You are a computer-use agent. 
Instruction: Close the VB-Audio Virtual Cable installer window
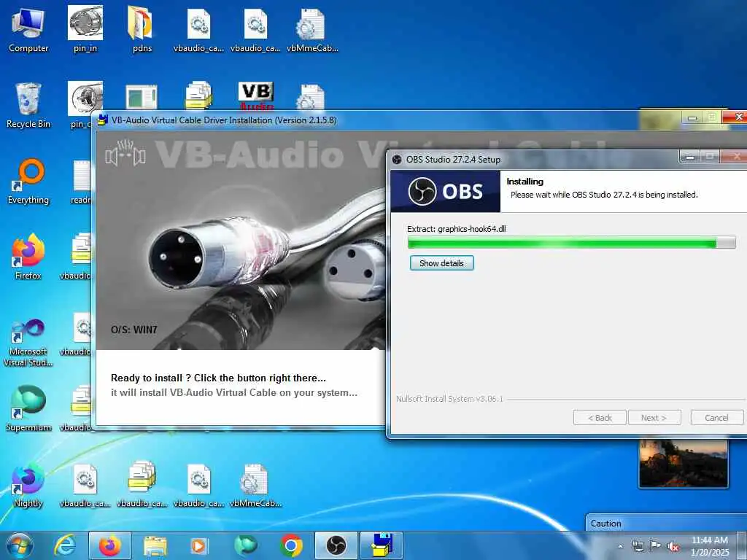(x=735, y=117)
